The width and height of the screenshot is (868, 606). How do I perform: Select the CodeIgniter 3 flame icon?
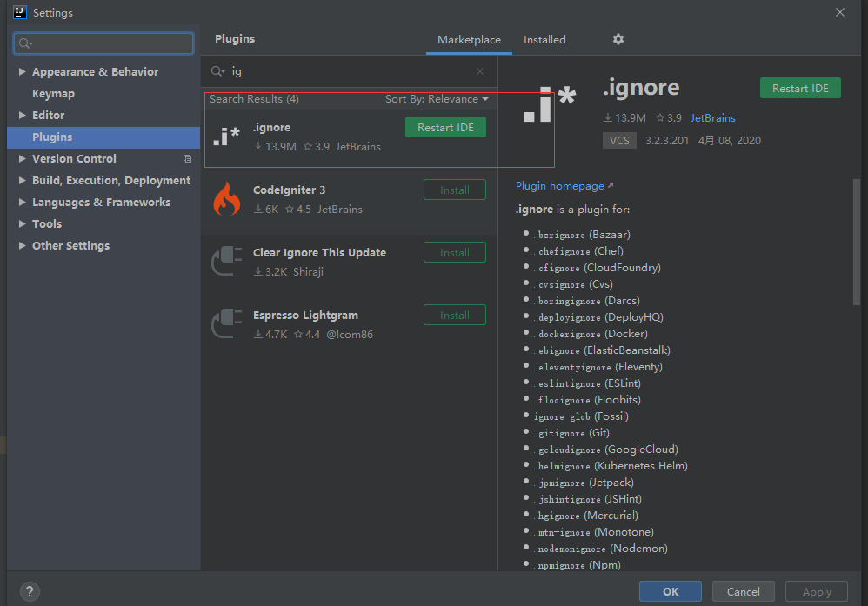pyautogui.click(x=226, y=199)
